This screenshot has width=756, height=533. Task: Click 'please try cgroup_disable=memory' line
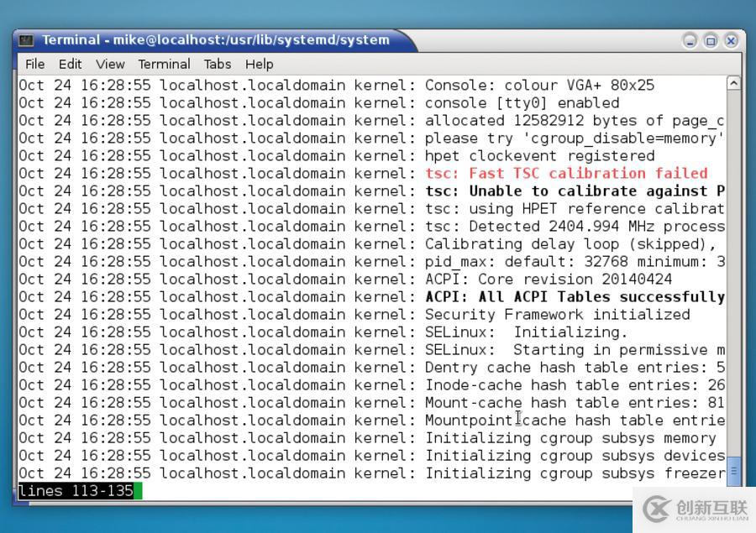coord(372,138)
